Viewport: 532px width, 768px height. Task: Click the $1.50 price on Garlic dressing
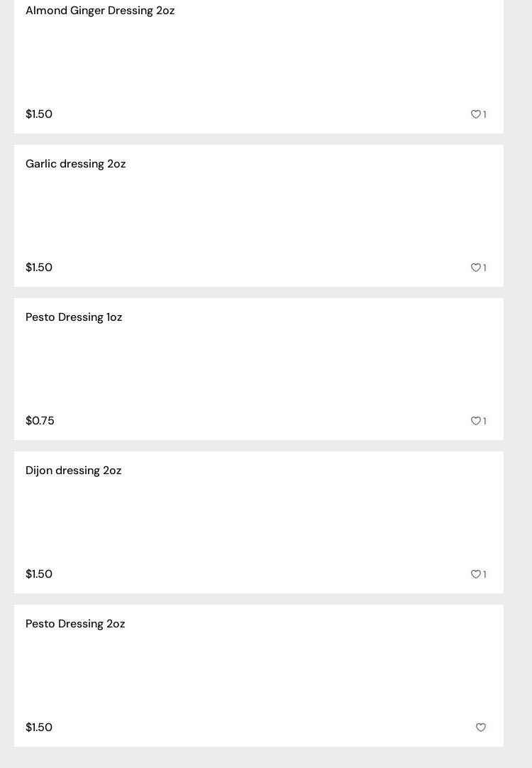[39, 268]
